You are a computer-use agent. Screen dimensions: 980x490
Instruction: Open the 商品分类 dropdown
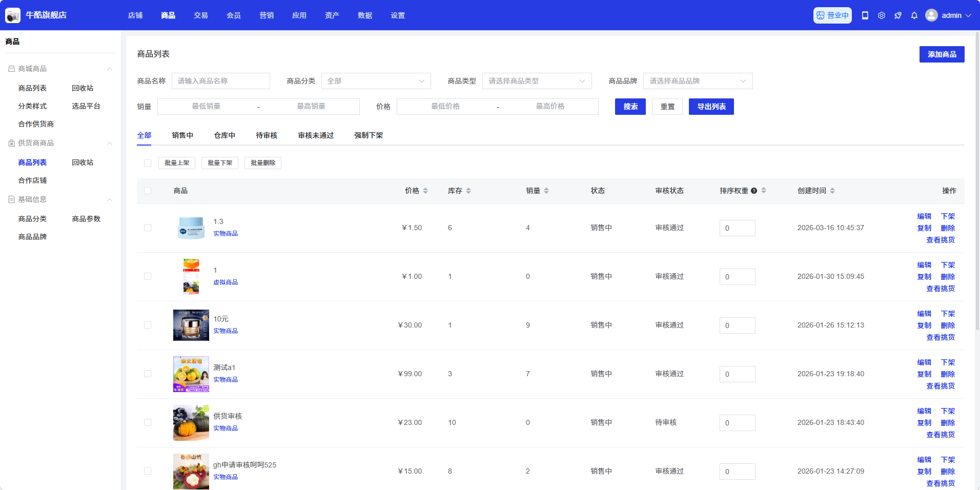[x=376, y=81]
